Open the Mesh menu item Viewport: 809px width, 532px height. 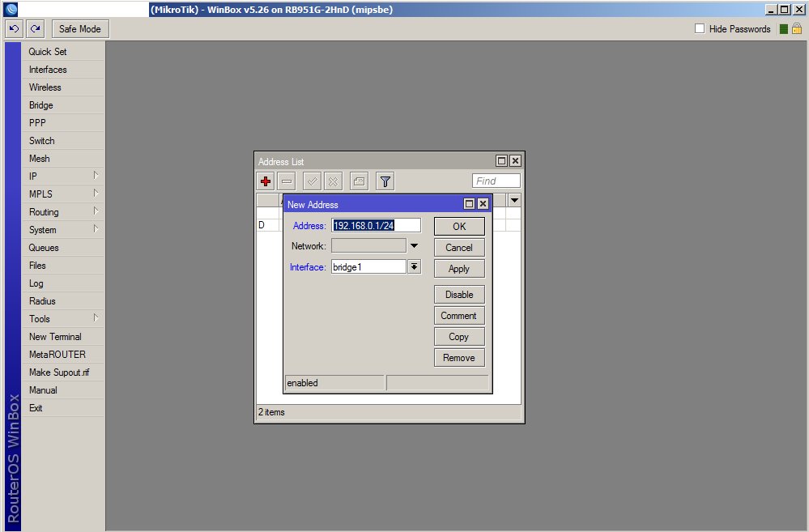click(63, 159)
